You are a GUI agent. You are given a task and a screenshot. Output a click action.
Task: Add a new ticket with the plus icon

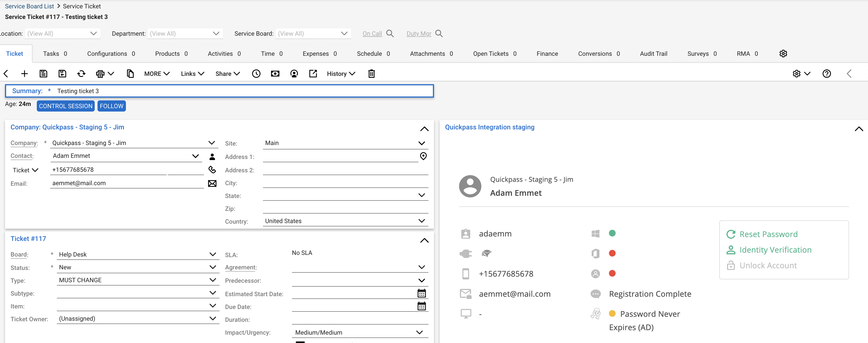coord(24,74)
